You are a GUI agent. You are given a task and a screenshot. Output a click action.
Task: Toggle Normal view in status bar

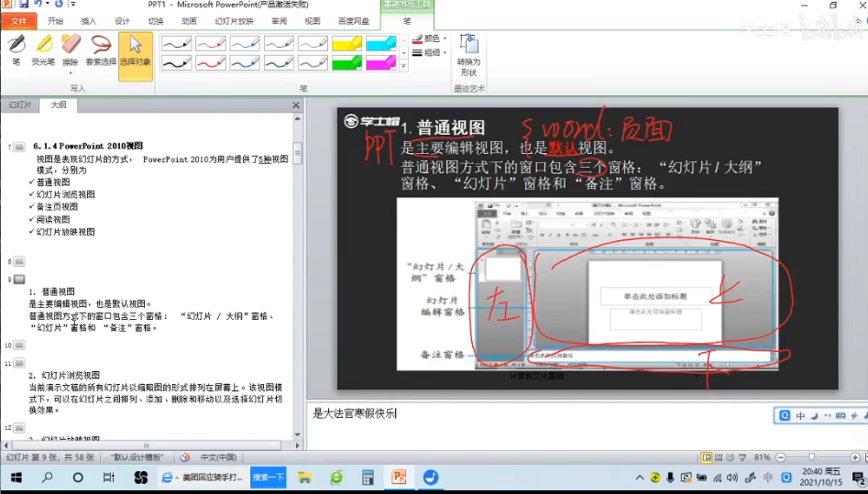(x=707, y=457)
